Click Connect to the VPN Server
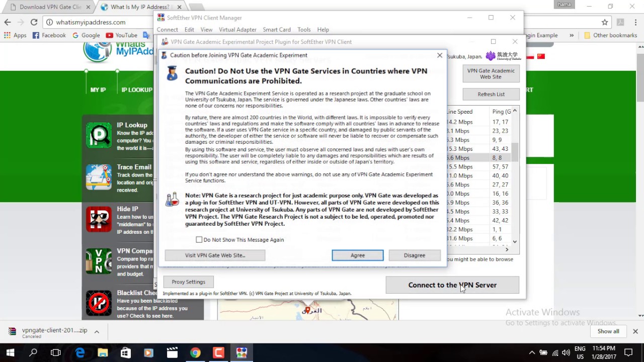 (452, 285)
